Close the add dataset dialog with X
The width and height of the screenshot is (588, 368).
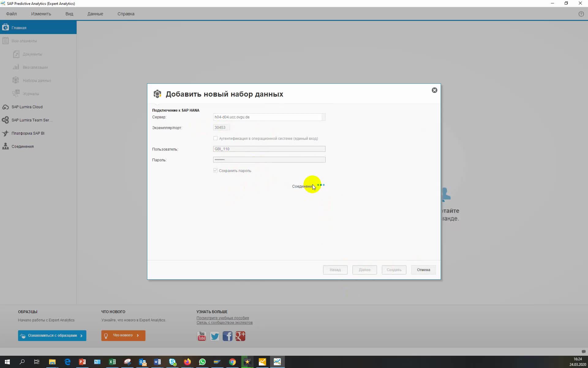click(x=434, y=90)
